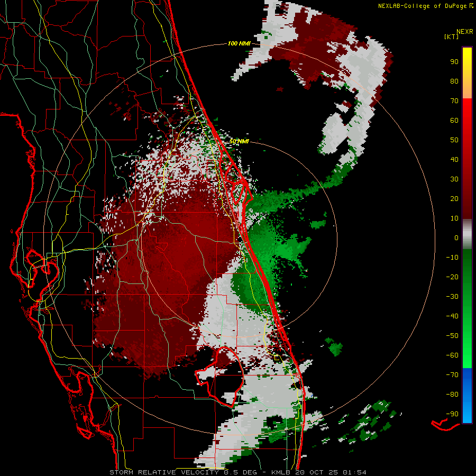Click the 50 value on the velocity scale
The width and height of the screenshot is (476, 476).
coord(454,140)
